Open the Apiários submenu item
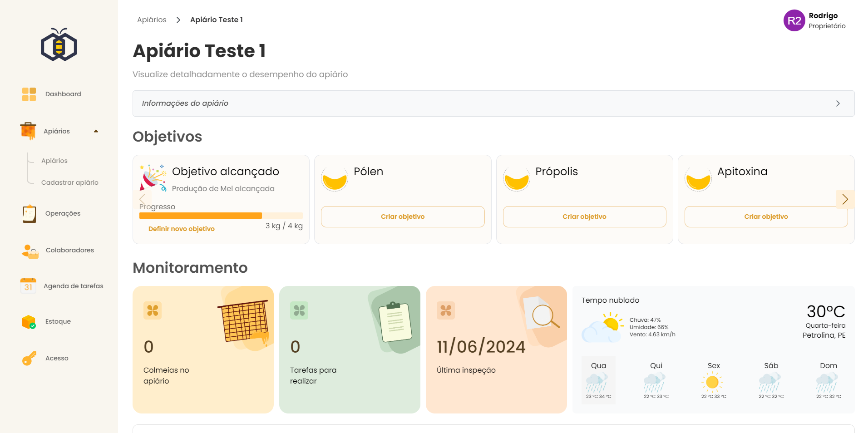This screenshot has height=433, width=868. 54,161
